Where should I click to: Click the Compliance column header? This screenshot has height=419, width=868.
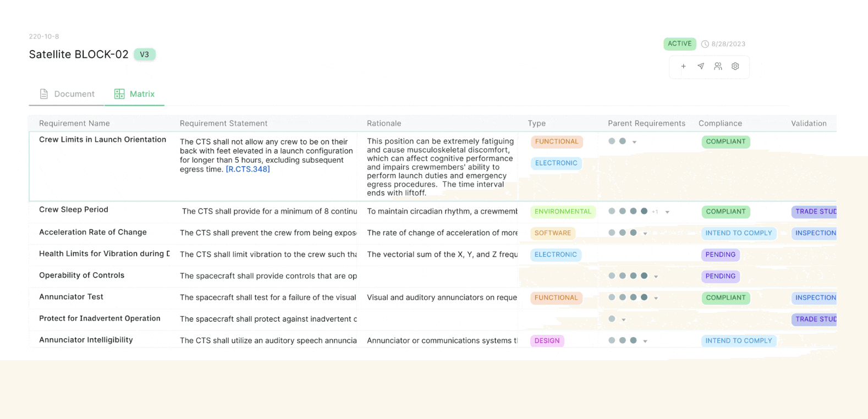[x=720, y=123]
